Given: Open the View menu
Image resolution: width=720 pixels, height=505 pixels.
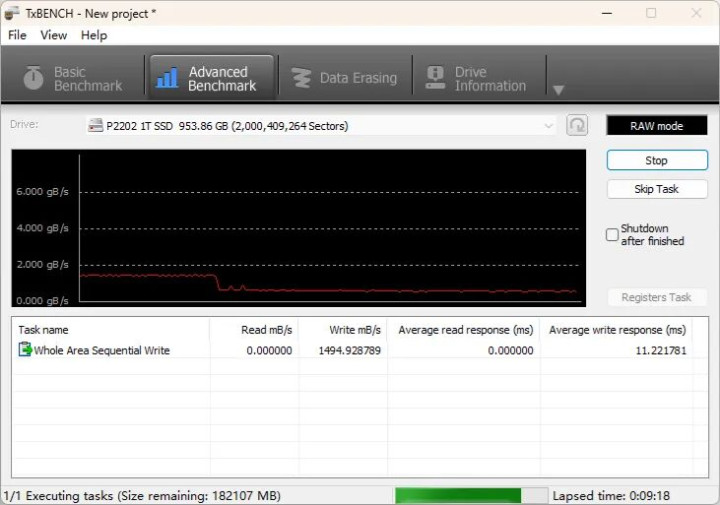Looking at the screenshot, I should pyautogui.click(x=53, y=35).
